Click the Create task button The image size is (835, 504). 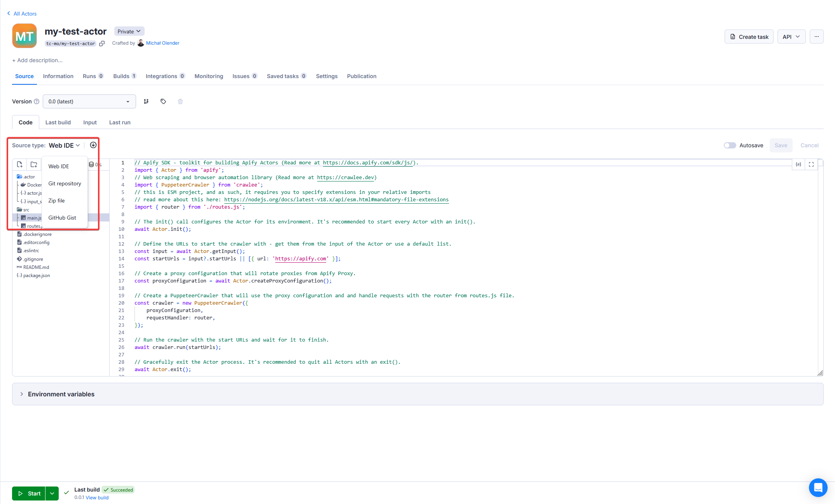[x=749, y=37]
